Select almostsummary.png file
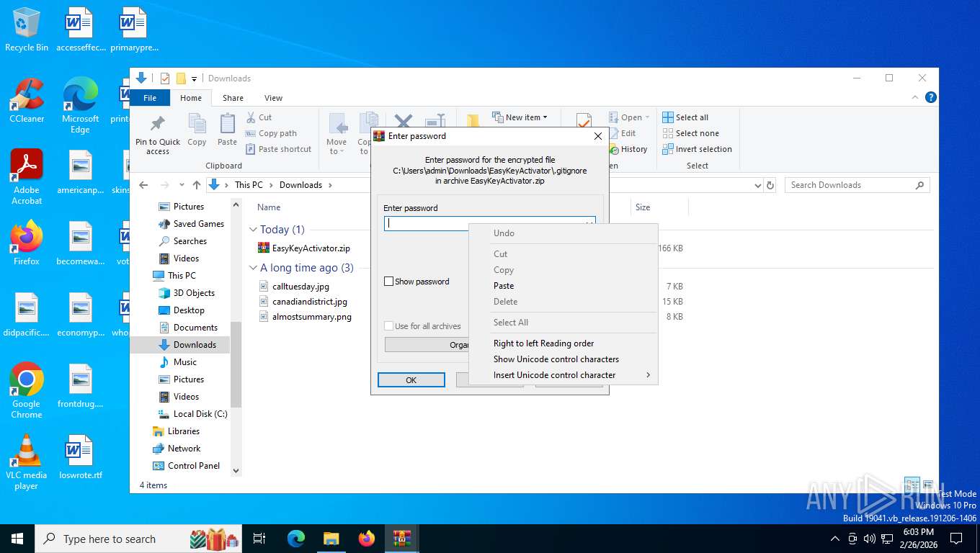 (305, 317)
